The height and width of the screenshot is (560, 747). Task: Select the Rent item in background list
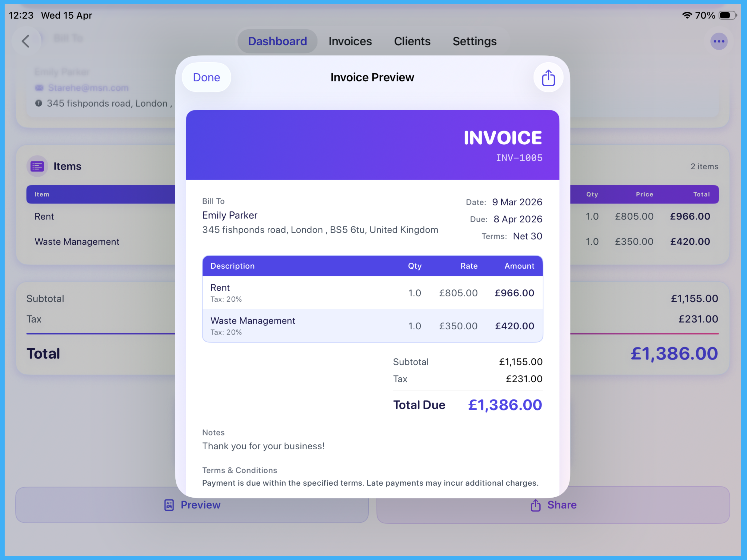(x=44, y=216)
